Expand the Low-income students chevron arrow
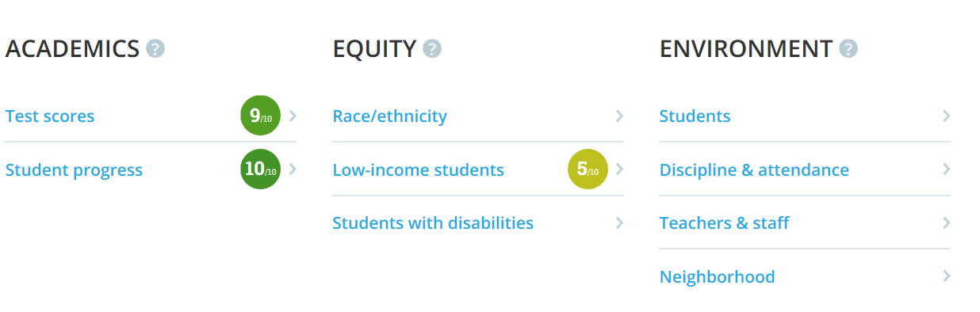Viewport: 980px width, 312px height. tap(619, 169)
